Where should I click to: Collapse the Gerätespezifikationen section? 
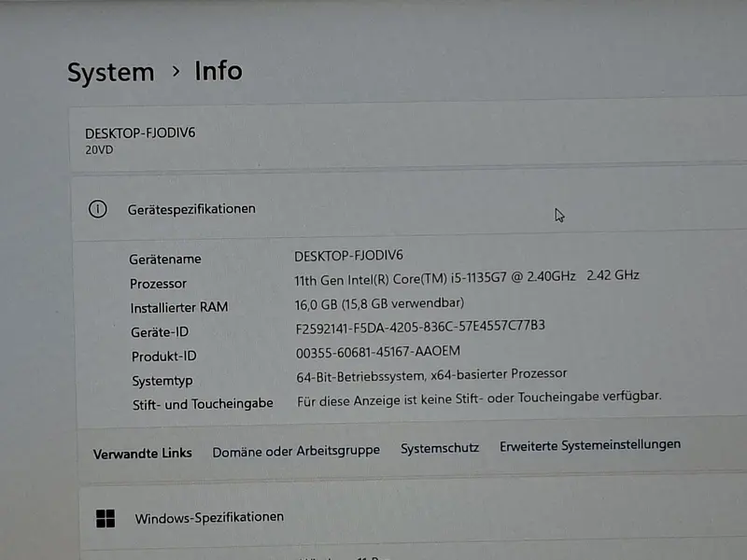[409, 206]
